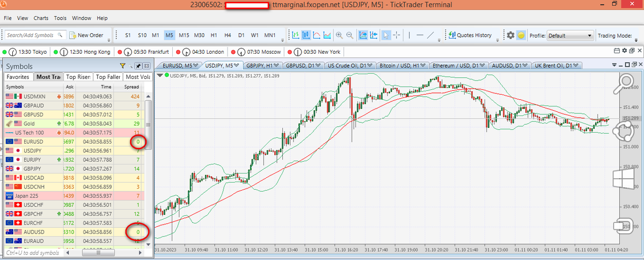This screenshot has height=260, width=644.
Task: Switch timeframe to M1
Action: coord(156,35)
